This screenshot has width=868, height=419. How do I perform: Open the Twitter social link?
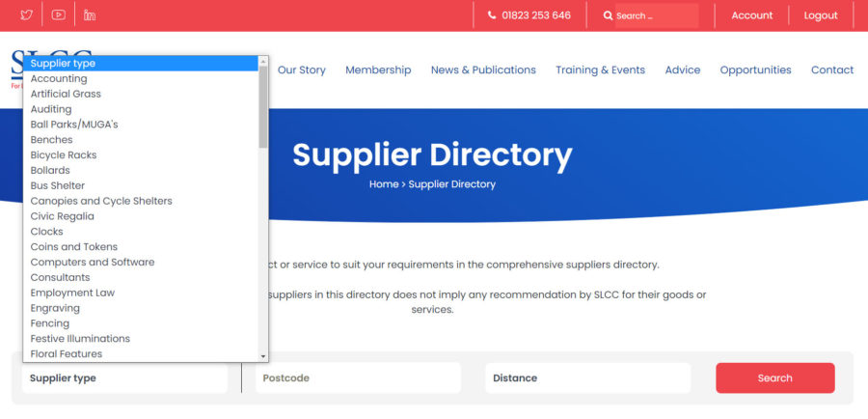click(x=26, y=15)
